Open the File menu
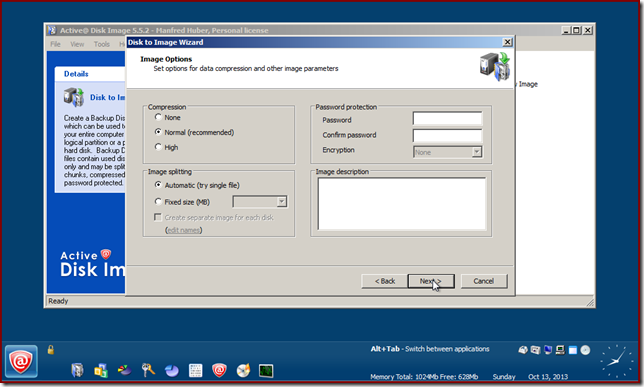This screenshot has width=644, height=387. (x=55, y=44)
